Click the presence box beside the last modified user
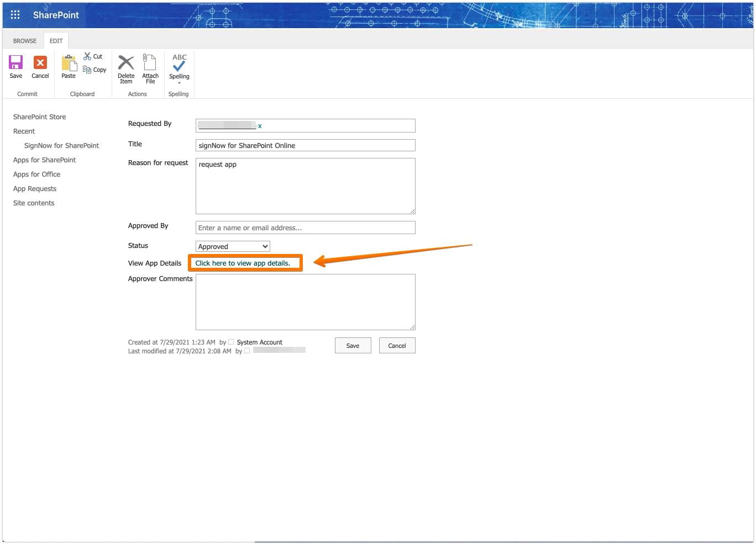Image resolution: width=756 pixels, height=545 pixels. coord(247,351)
